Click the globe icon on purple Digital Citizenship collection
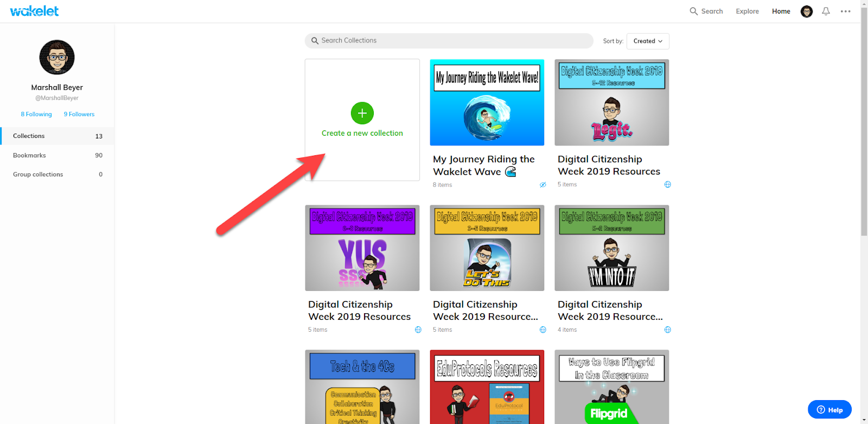The height and width of the screenshot is (424, 868). 418,330
